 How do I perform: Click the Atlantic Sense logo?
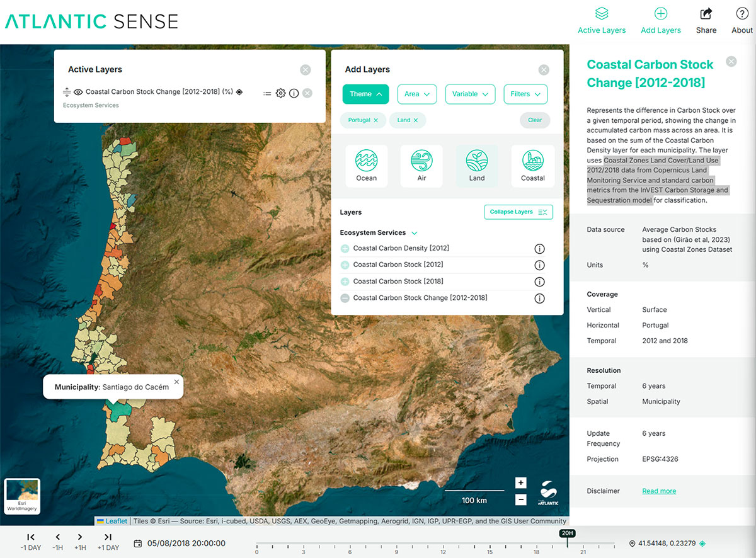click(x=92, y=21)
